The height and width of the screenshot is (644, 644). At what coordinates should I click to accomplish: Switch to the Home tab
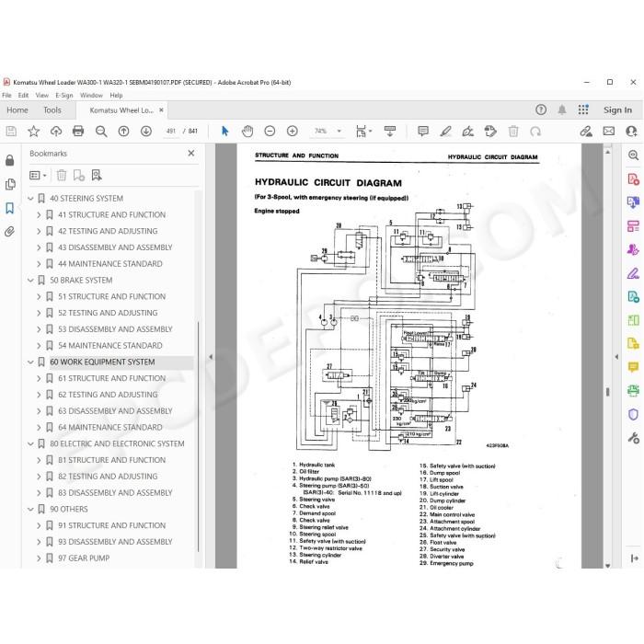[x=17, y=110]
